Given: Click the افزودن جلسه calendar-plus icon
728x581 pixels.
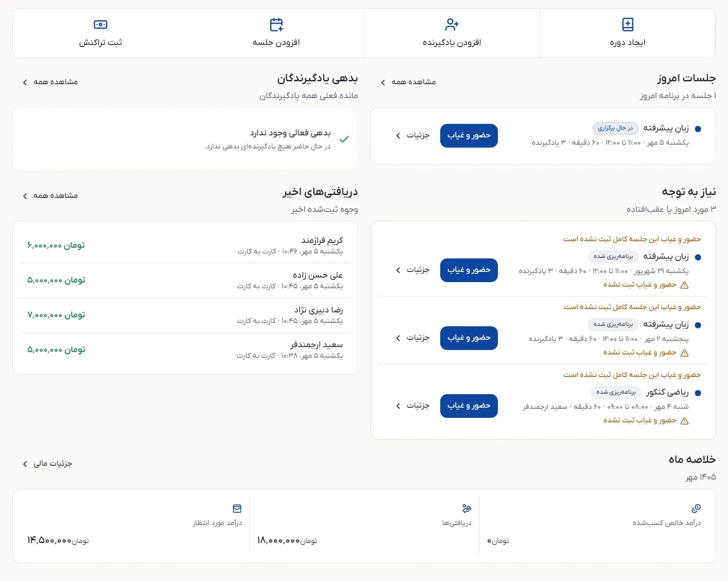Looking at the screenshot, I should click(x=276, y=25).
